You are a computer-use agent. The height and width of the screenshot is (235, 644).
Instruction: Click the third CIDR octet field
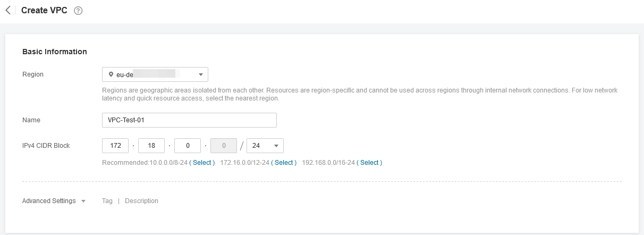click(188, 146)
